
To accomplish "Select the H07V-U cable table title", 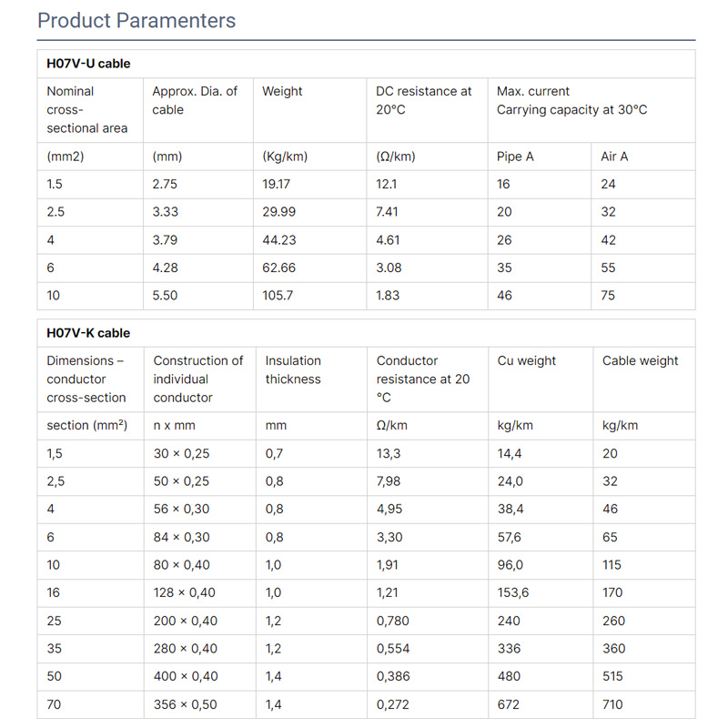I will tap(88, 64).
